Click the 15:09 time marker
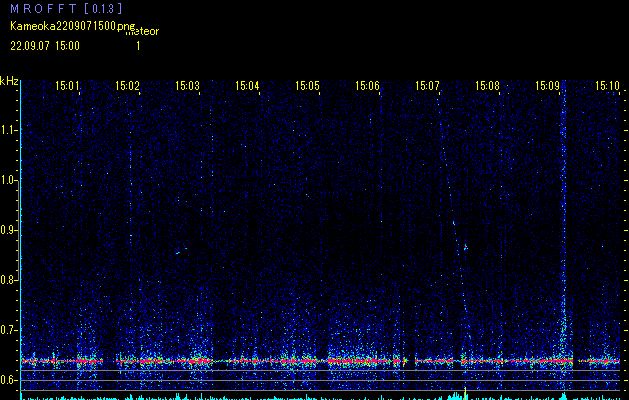The width and height of the screenshot is (629, 400). (x=547, y=85)
